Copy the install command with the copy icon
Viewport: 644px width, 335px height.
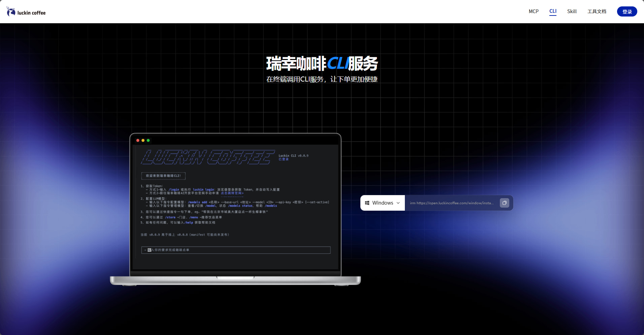click(x=504, y=203)
